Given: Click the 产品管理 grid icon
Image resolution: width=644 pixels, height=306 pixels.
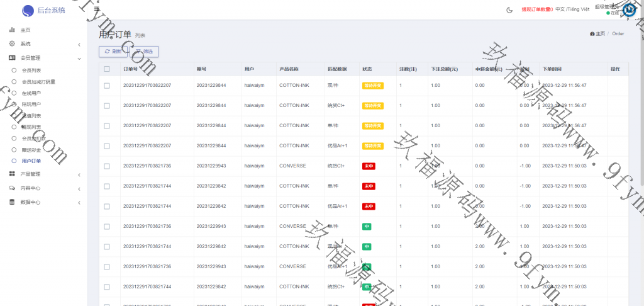Looking at the screenshot, I should coord(12,174).
